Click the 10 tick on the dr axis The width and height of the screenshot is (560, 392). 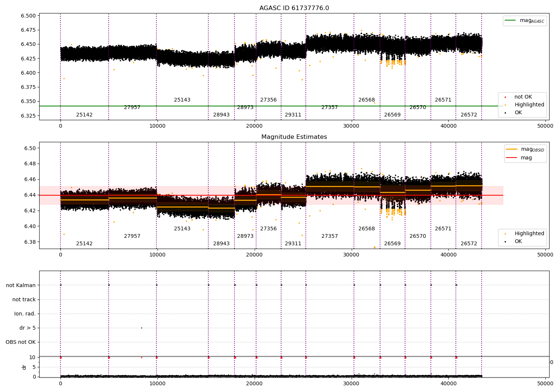(32, 357)
